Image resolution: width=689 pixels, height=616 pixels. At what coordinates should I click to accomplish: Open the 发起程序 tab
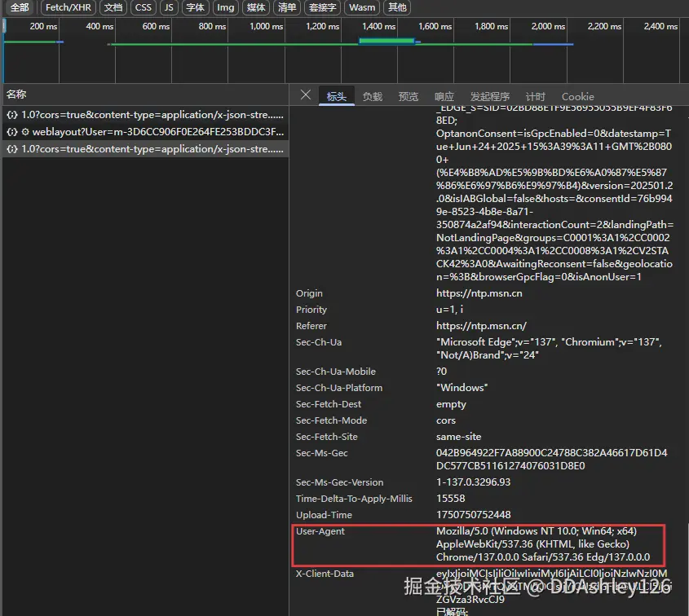coord(490,97)
